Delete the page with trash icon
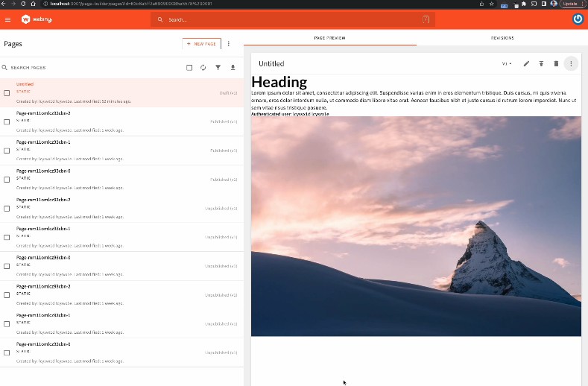The width and height of the screenshot is (588, 386). [x=556, y=64]
